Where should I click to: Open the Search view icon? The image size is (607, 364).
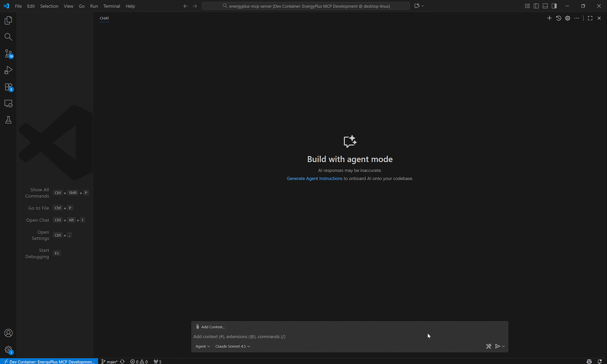click(x=8, y=37)
